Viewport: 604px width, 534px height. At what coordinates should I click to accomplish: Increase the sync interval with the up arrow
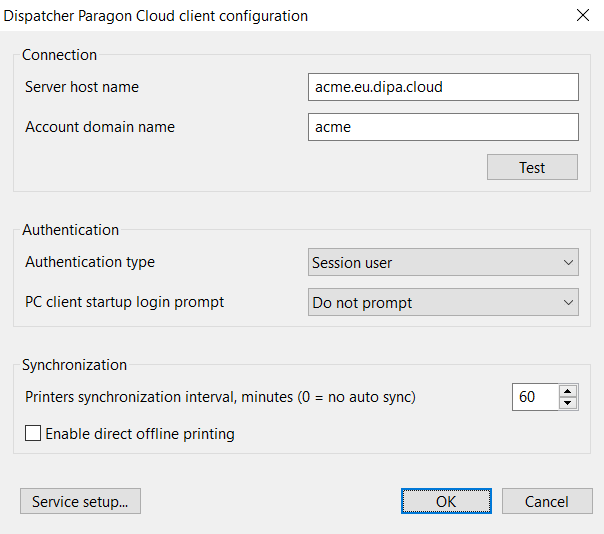[x=568, y=391]
